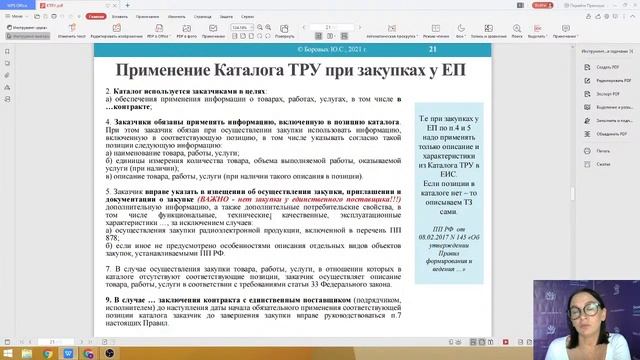Viewport: 640px width, 360px height.
Task: Go to the next page arrow in ribbon
Action: click(x=360, y=27)
